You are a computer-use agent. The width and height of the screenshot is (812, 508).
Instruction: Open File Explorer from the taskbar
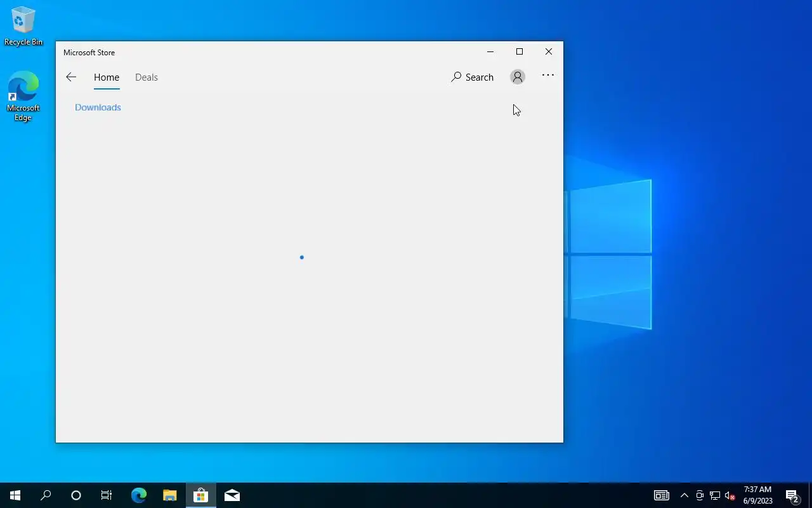point(169,495)
